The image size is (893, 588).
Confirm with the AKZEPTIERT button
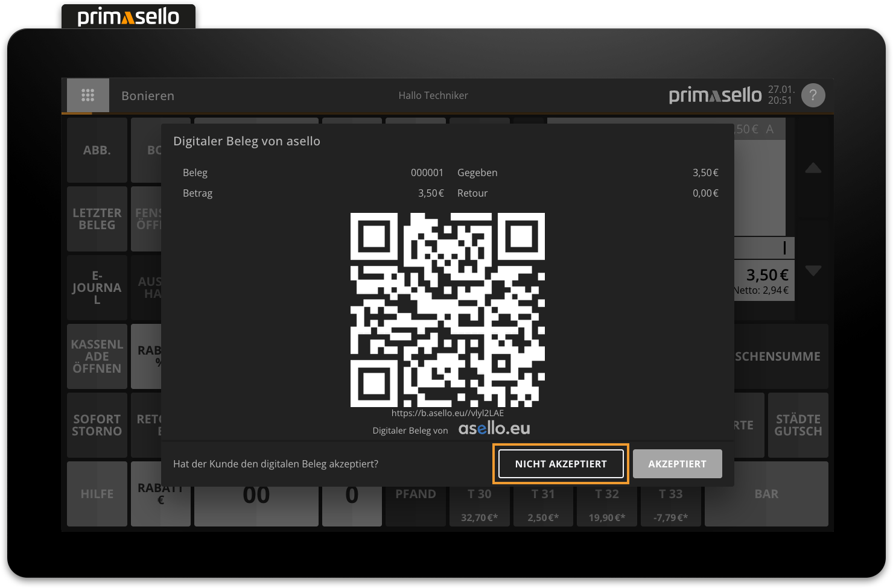[677, 464]
